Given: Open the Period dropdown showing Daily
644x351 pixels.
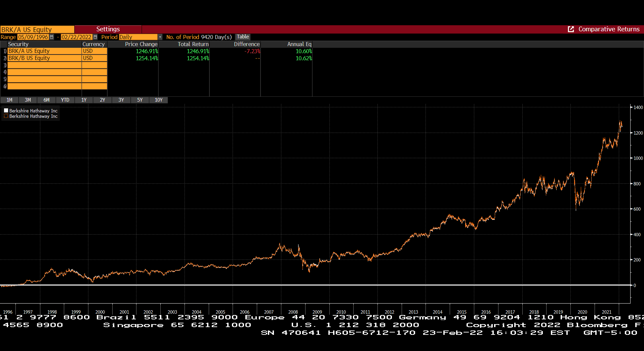Looking at the screenshot, I should pos(160,37).
